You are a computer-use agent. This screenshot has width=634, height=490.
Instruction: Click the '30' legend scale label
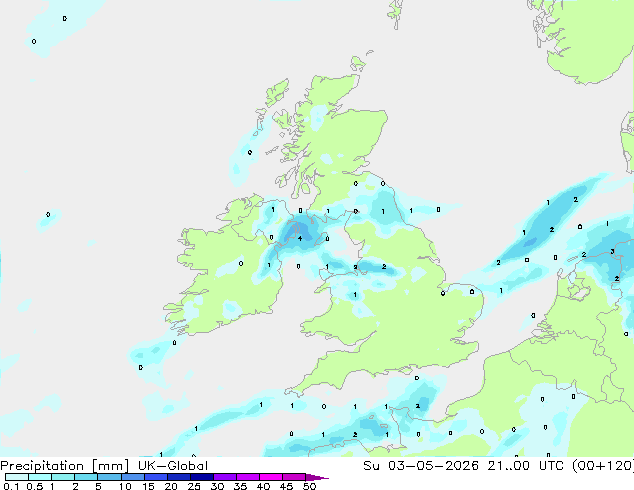click(217, 486)
